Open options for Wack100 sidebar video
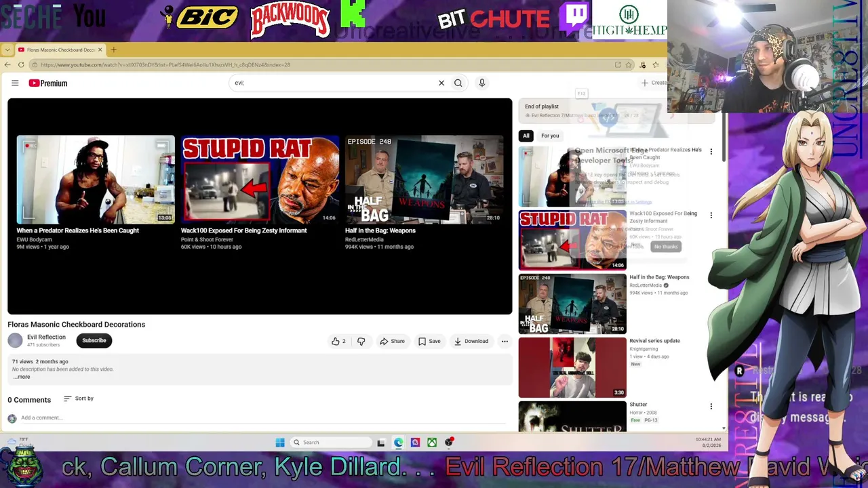Image resolution: width=868 pixels, height=488 pixels. [711, 216]
